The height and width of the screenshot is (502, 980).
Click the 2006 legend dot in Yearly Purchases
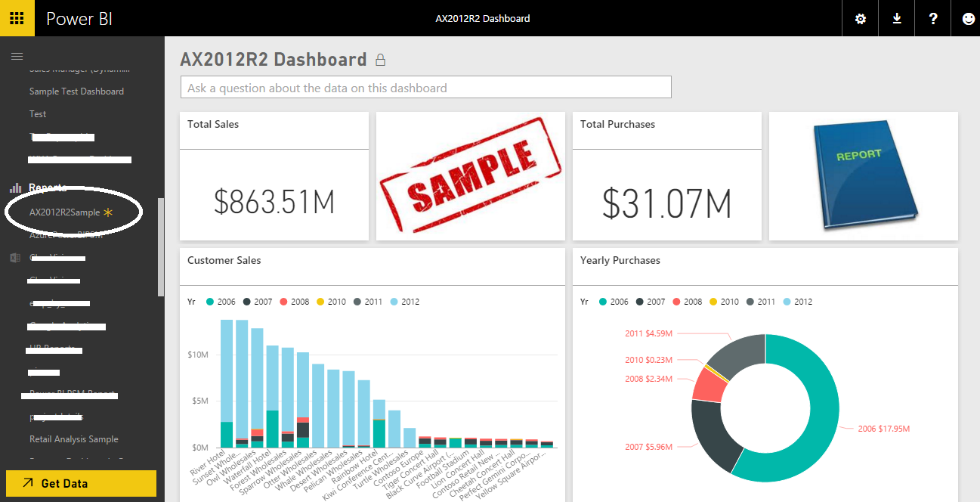(x=603, y=302)
